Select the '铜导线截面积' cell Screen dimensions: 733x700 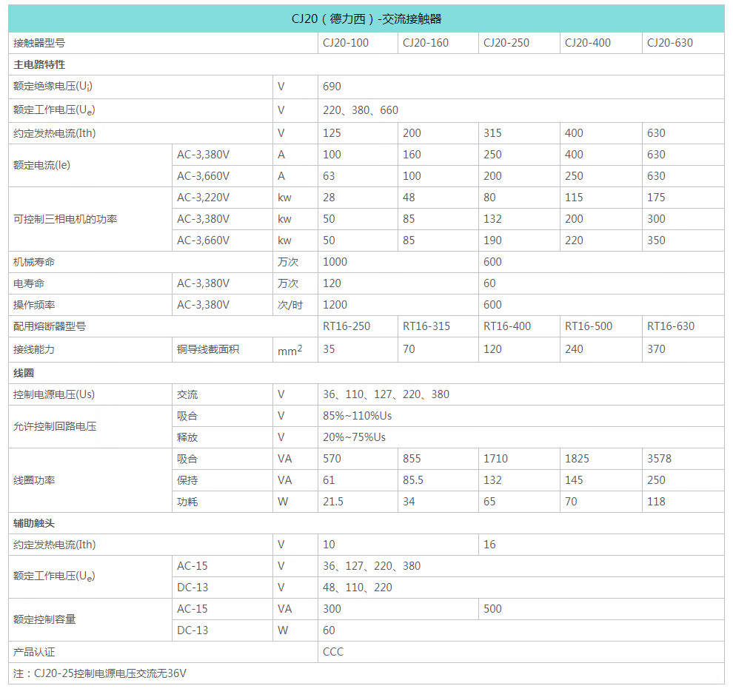(x=208, y=349)
